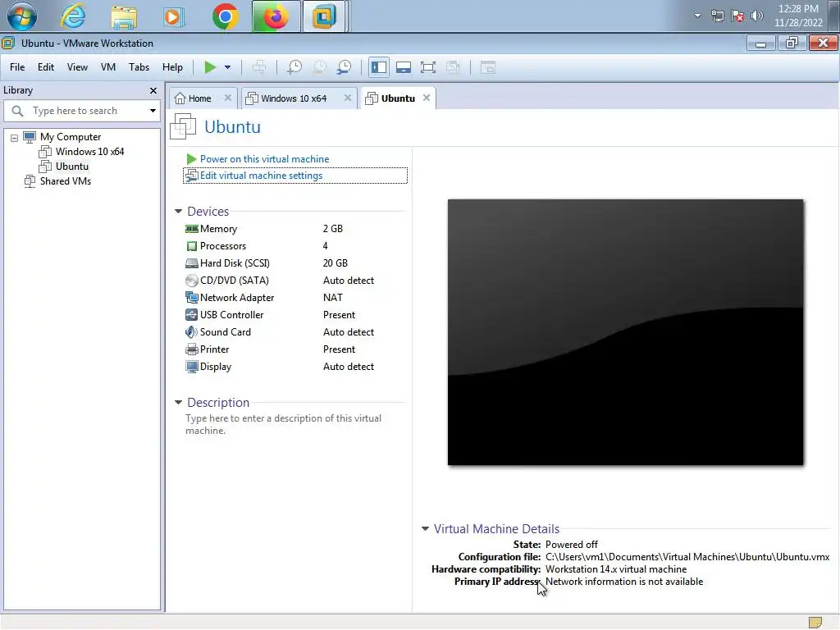Open the power options dropdown arrow in the toolbar
This screenshot has height=630, width=840.
click(228, 67)
